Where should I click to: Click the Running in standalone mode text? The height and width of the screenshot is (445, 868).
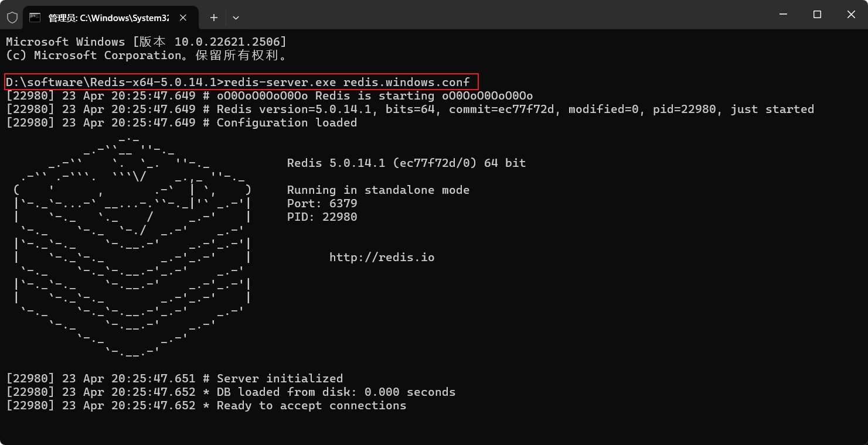[377, 190]
